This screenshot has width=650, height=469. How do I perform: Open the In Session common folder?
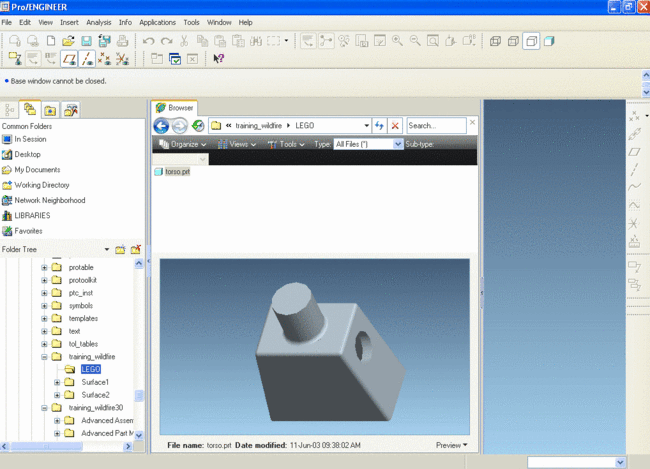pyautogui.click(x=24, y=139)
